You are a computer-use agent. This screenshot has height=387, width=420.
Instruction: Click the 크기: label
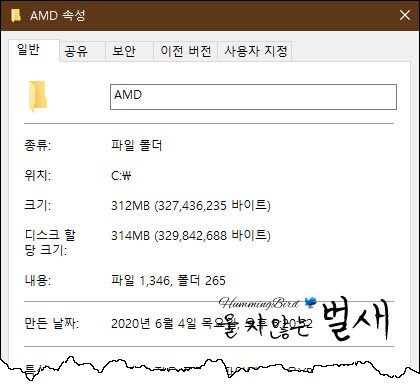click(x=37, y=205)
